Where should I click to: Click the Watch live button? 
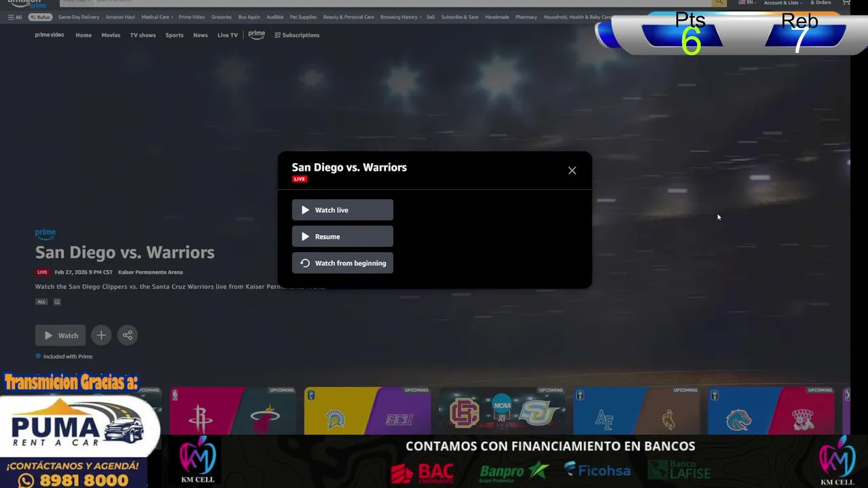click(x=342, y=210)
